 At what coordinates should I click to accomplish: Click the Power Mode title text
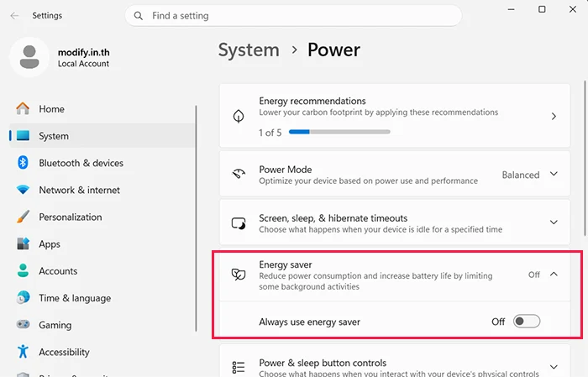(x=286, y=170)
